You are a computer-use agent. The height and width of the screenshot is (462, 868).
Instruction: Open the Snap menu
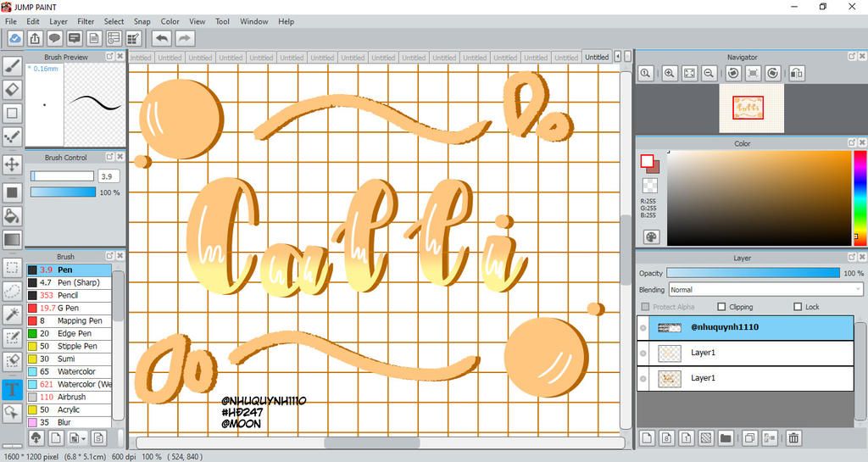click(x=142, y=21)
